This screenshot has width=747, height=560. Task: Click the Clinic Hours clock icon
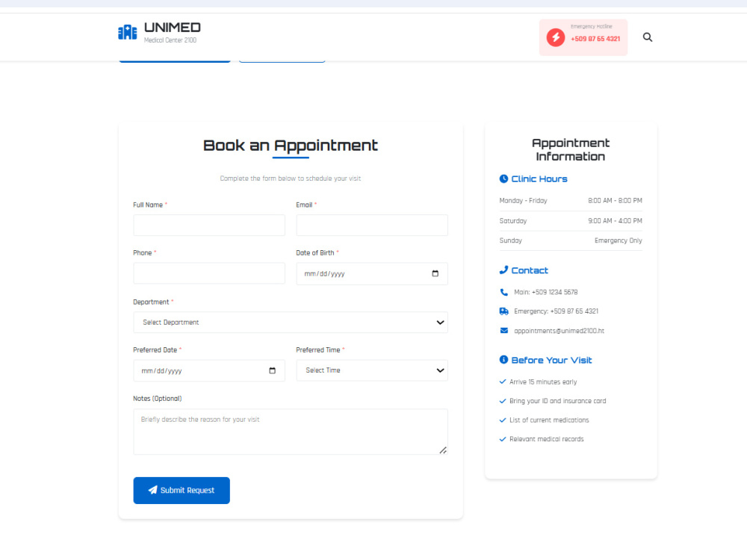[503, 178]
